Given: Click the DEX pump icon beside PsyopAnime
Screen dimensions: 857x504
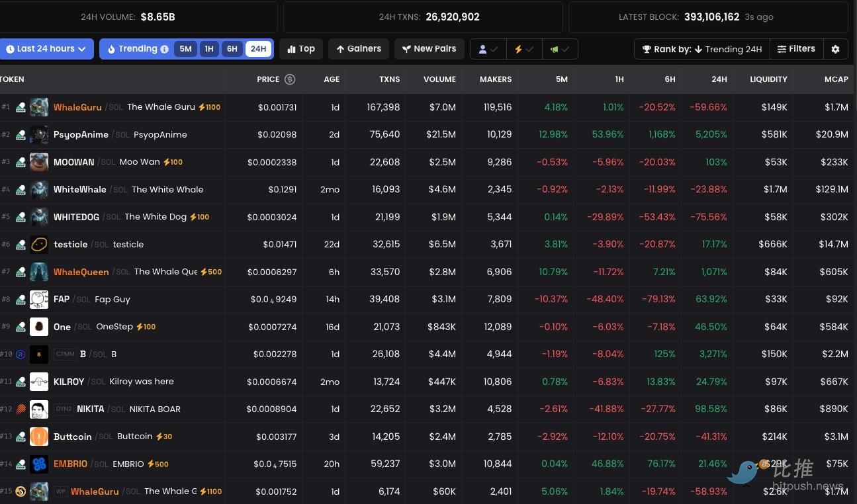Looking at the screenshot, I should 21,135.
